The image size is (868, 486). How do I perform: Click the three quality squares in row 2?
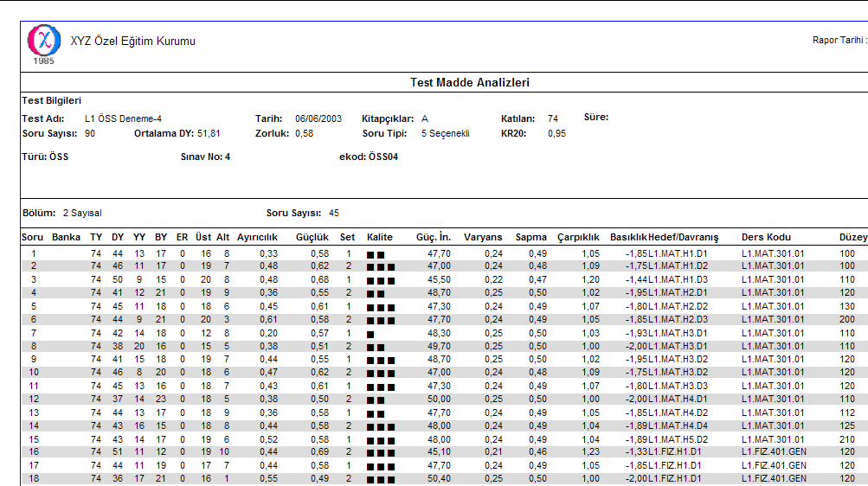click(380, 267)
